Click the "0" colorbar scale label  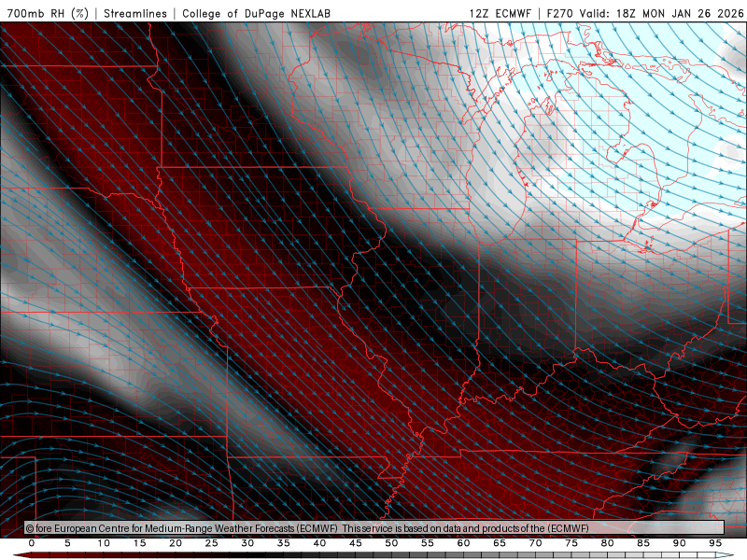tap(32, 543)
